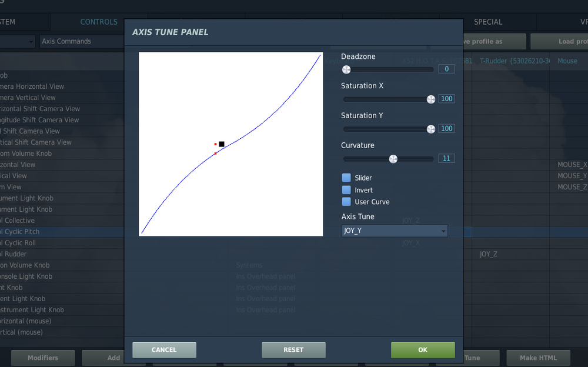Switch to the CONTROLS tab
The image size is (588, 367).
tap(99, 22)
